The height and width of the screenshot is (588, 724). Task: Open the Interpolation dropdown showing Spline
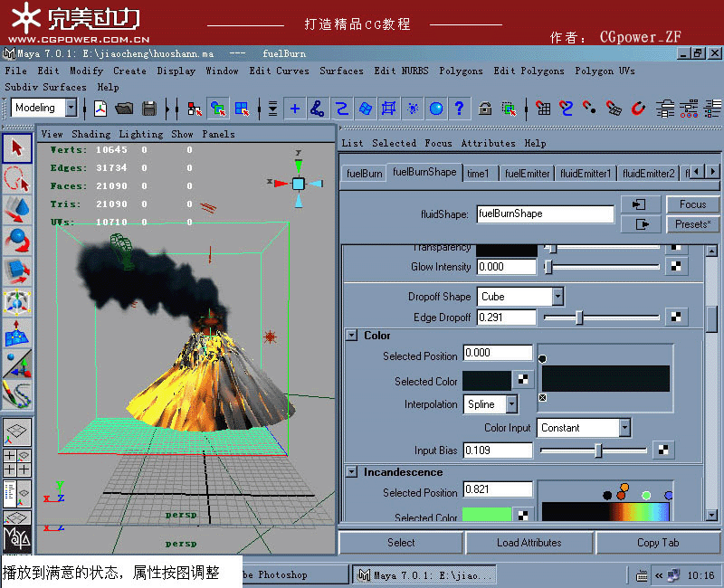pyautogui.click(x=491, y=404)
